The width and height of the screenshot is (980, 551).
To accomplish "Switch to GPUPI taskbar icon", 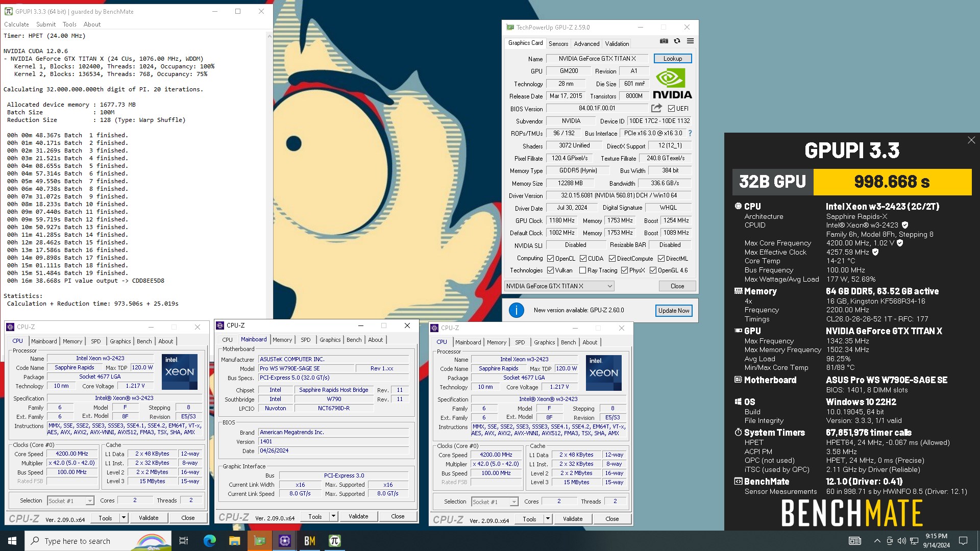I will coord(335,541).
